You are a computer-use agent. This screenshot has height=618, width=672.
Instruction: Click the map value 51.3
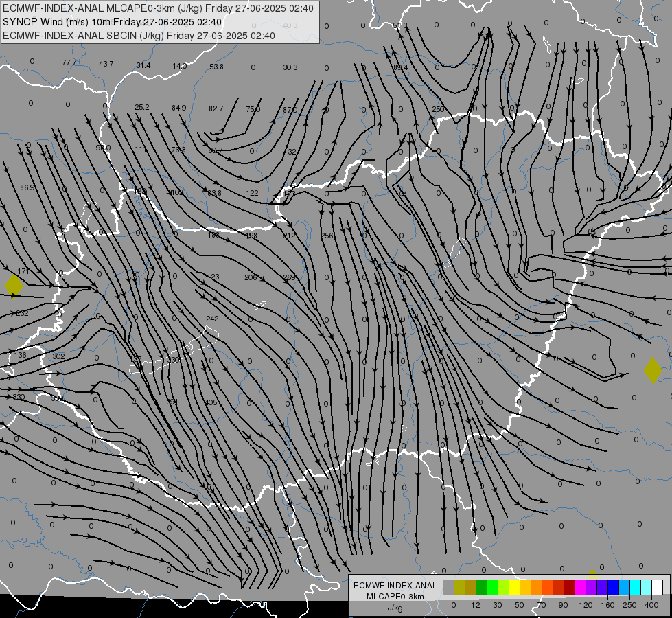[400, 25]
